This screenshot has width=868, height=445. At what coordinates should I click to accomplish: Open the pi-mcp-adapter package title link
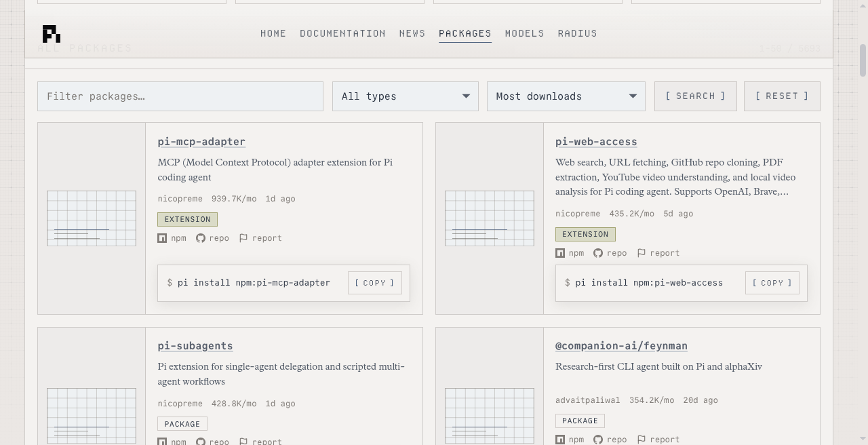(x=201, y=142)
